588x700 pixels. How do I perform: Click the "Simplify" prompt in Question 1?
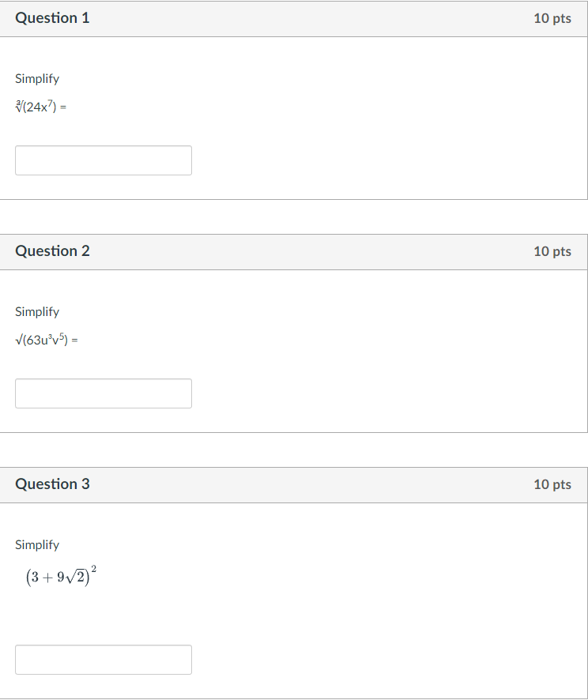[37, 79]
